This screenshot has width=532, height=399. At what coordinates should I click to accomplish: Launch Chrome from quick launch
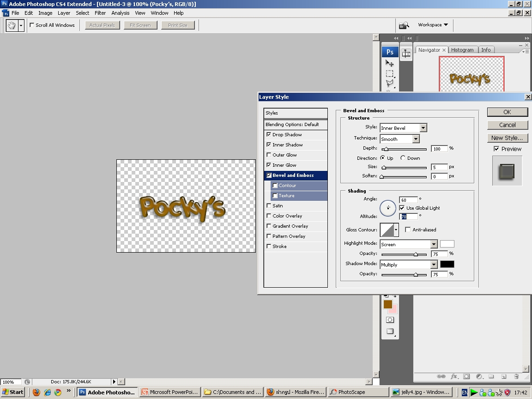[x=58, y=392]
